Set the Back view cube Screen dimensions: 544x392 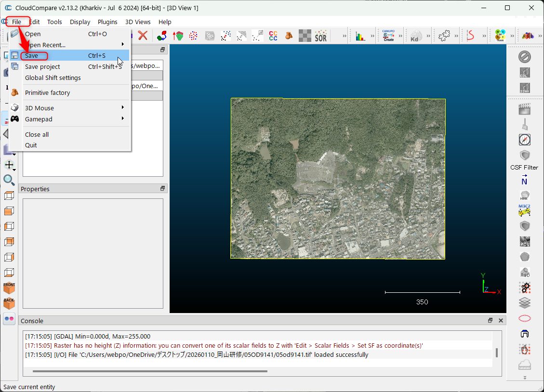[x=9, y=303]
